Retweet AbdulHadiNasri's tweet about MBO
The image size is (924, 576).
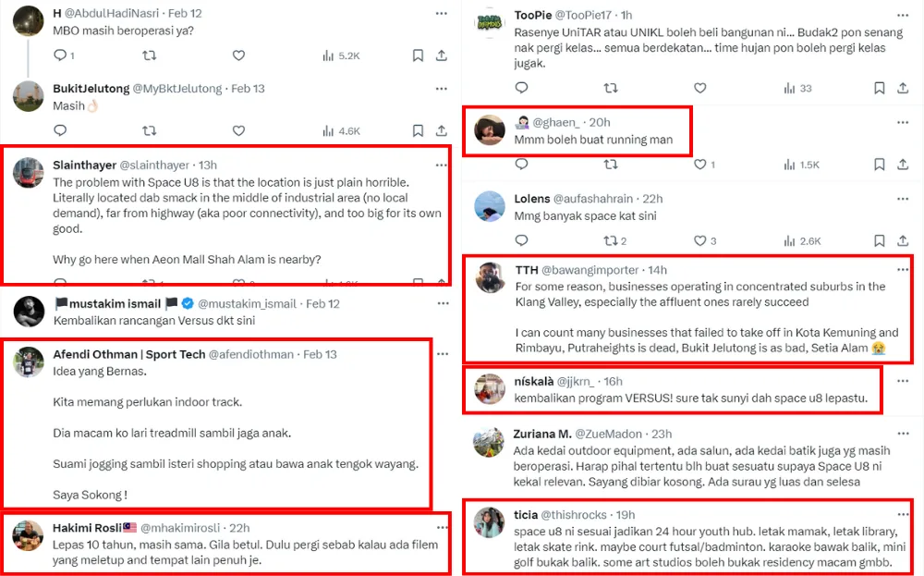coord(149,55)
